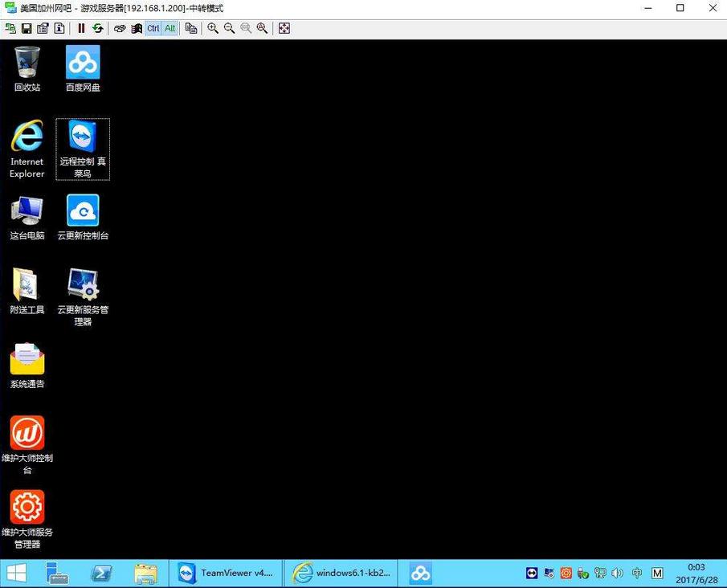Viewport: 727px width, 588px height.
Task: Open PowerShell from the remote taskbar
Action: [101, 574]
